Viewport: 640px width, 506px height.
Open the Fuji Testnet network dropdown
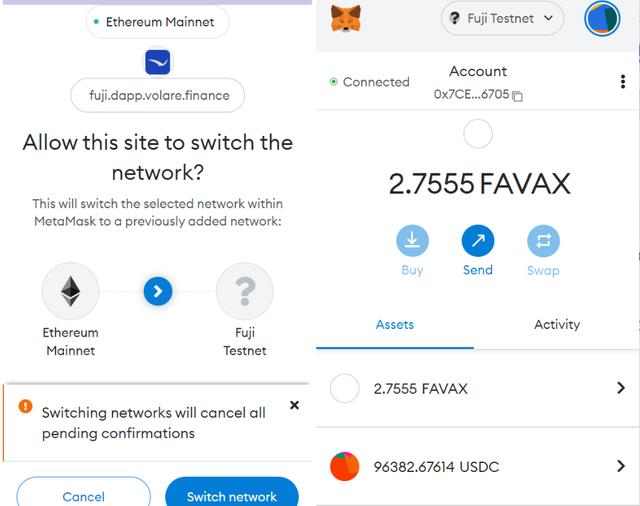[x=502, y=18]
